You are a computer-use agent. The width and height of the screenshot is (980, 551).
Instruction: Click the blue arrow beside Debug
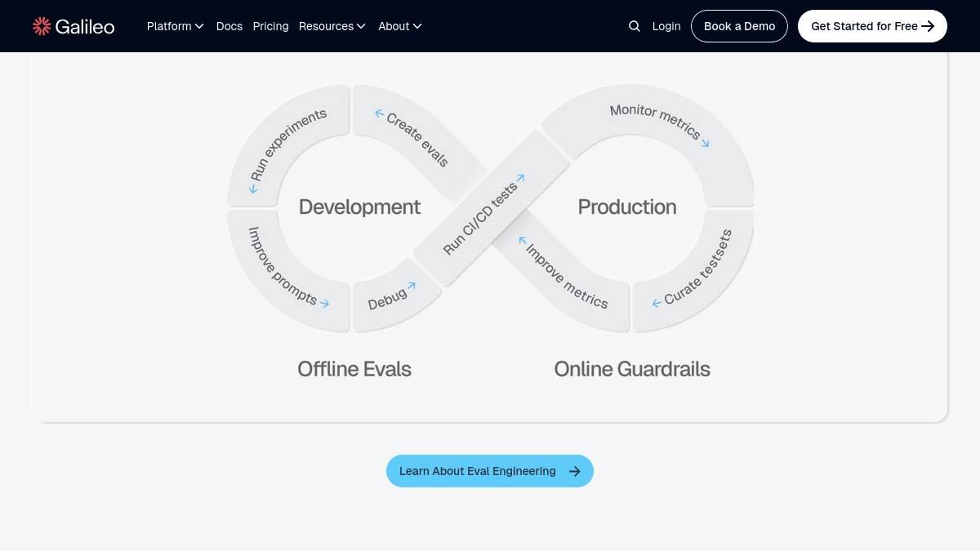pos(412,287)
